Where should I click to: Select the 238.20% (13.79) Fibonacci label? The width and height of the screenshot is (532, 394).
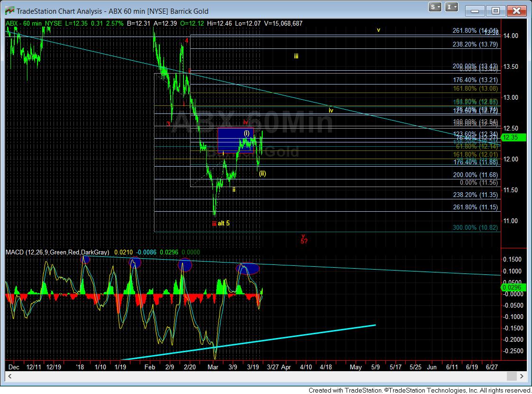[475, 45]
